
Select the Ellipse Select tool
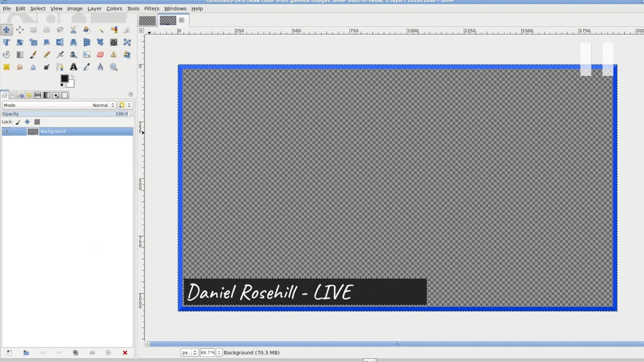tap(47, 30)
